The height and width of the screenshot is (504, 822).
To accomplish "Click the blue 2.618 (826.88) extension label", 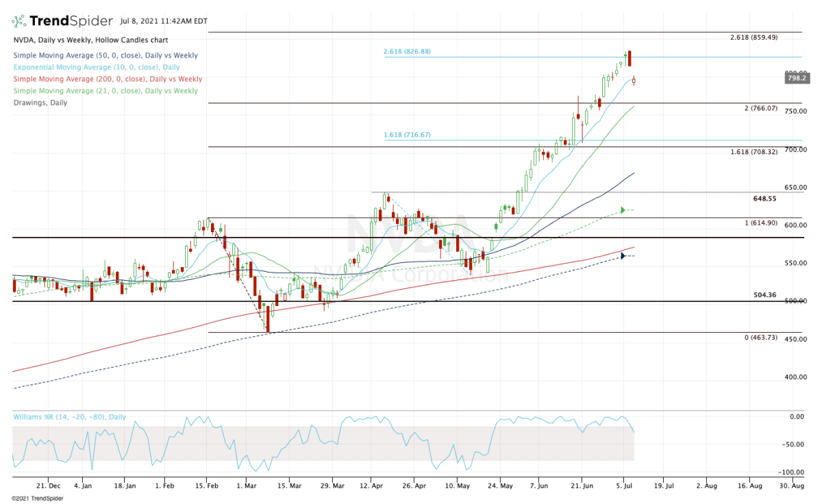I will [x=407, y=52].
